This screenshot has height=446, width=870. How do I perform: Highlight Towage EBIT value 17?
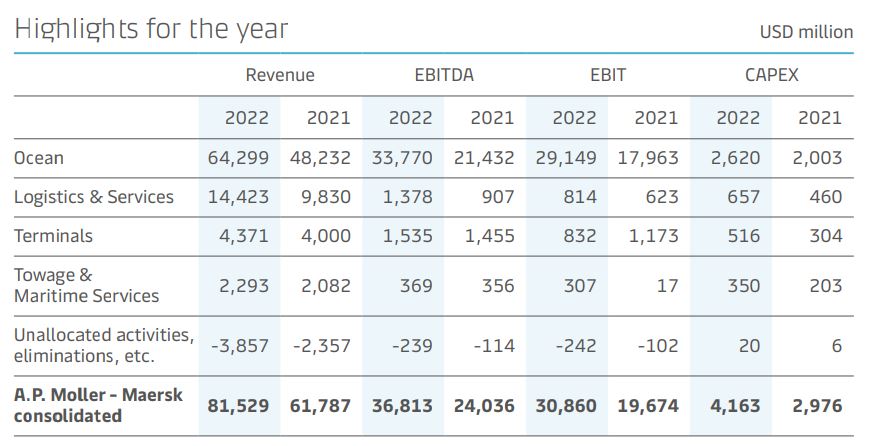point(667,286)
